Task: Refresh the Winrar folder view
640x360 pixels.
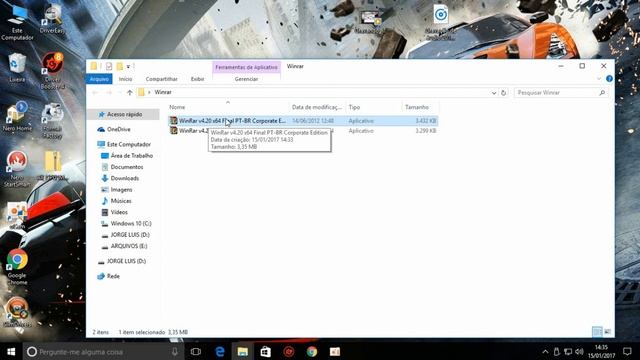Action: (504, 93)
